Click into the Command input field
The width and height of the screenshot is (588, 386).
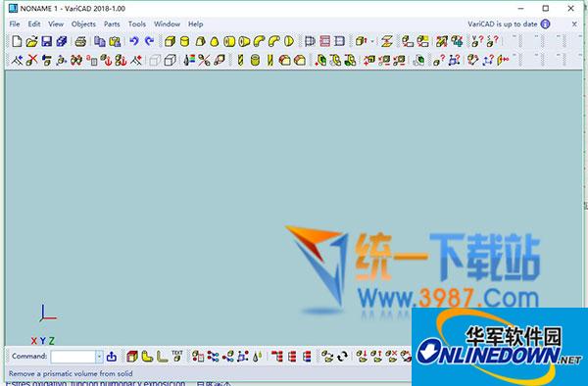[x=73, y=357]
